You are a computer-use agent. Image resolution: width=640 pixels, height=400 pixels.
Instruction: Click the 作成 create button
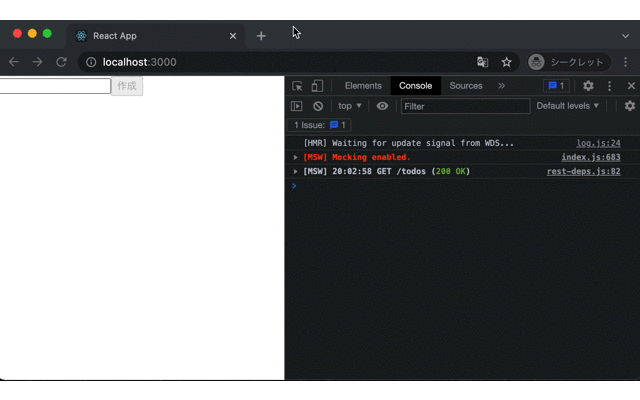[x=127, y=86]
